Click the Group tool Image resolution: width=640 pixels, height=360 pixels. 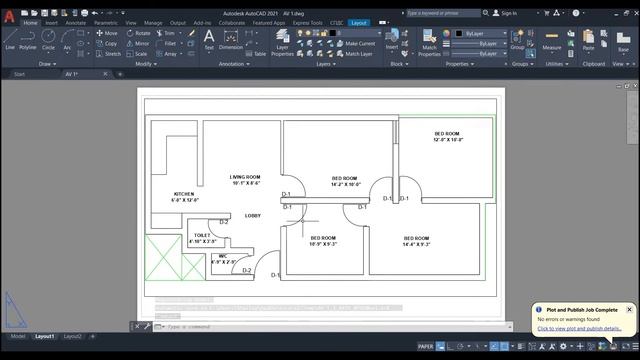pyautogui.click(x=517, y=40)
